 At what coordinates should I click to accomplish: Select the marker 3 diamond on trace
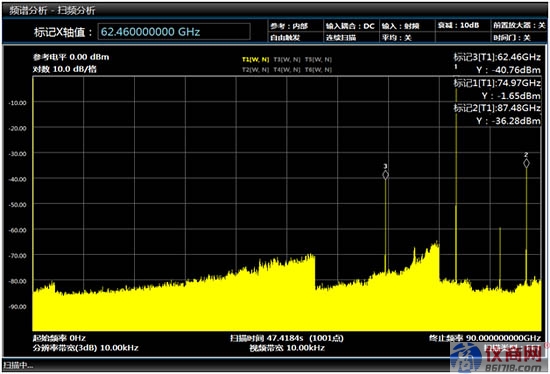(385, 175)
